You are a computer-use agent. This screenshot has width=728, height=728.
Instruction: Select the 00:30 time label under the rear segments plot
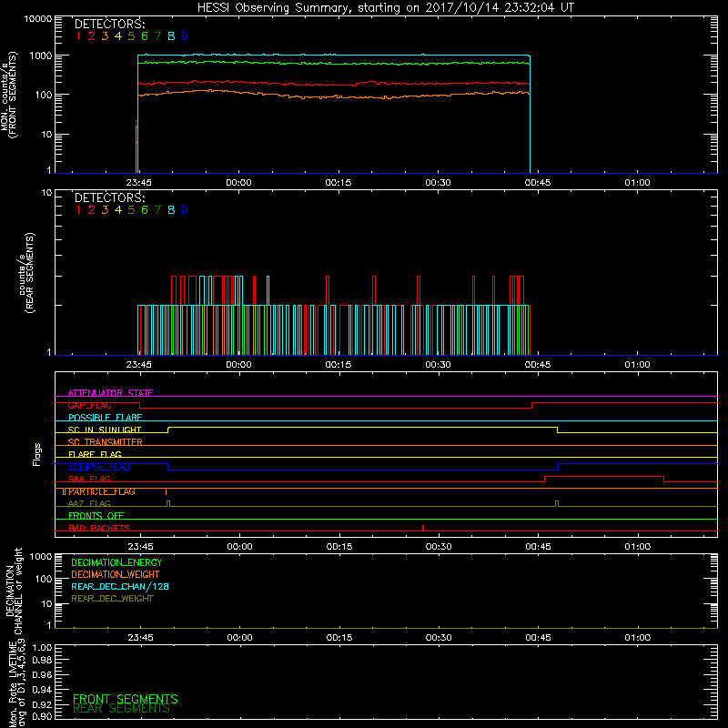(439, 365)
